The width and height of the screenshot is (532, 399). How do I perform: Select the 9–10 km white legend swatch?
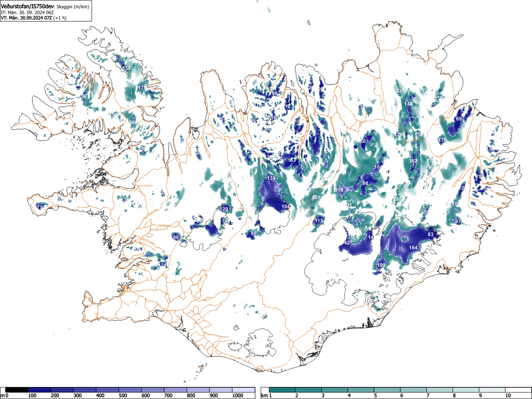tap(493, 390)
